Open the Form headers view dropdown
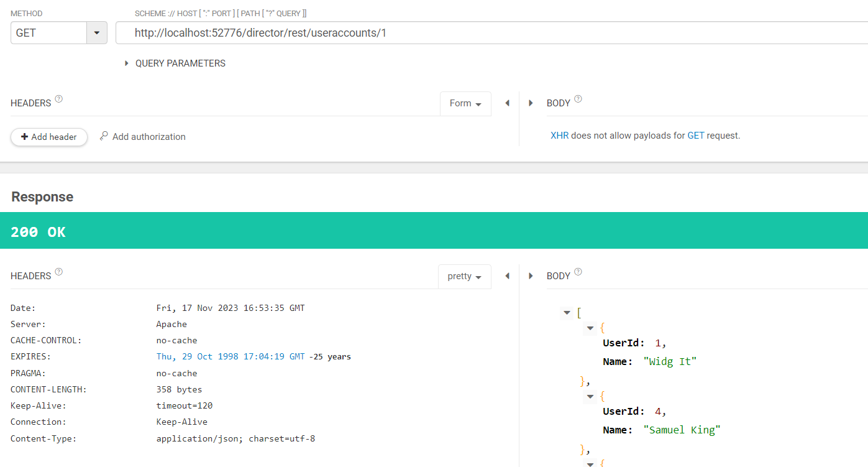 coord(465,104)
